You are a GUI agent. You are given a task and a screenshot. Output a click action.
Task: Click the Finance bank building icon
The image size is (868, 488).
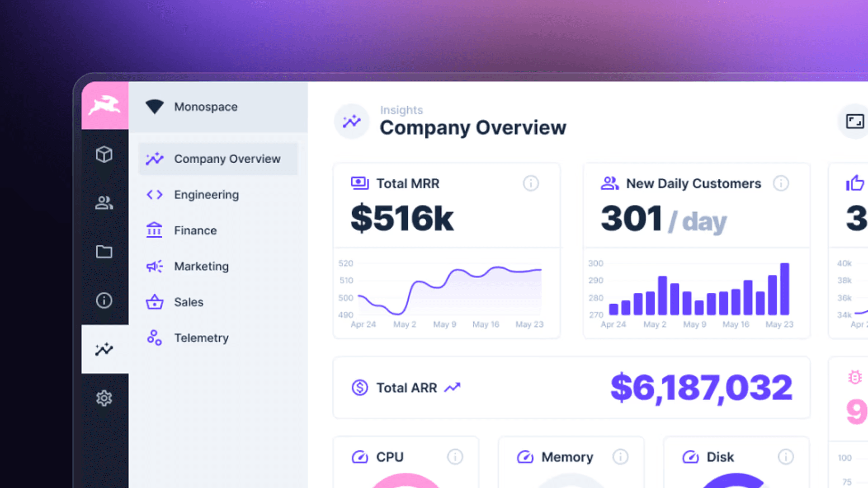pyautogui.click(x=154, y=230)
